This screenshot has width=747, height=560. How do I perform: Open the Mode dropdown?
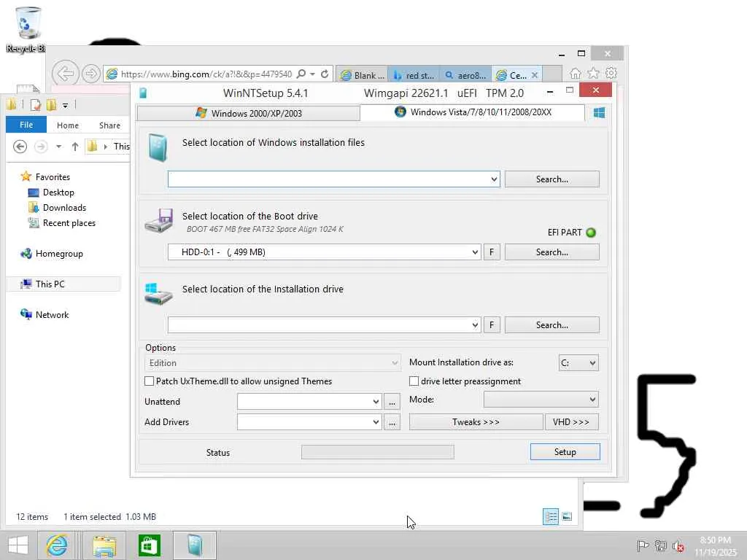pos(541,400)
